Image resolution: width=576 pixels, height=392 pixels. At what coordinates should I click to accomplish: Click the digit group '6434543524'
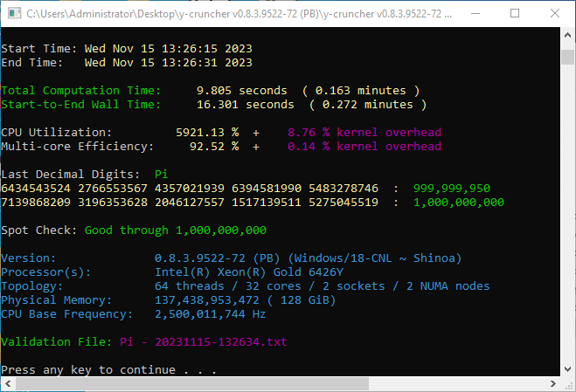(36, 189)
